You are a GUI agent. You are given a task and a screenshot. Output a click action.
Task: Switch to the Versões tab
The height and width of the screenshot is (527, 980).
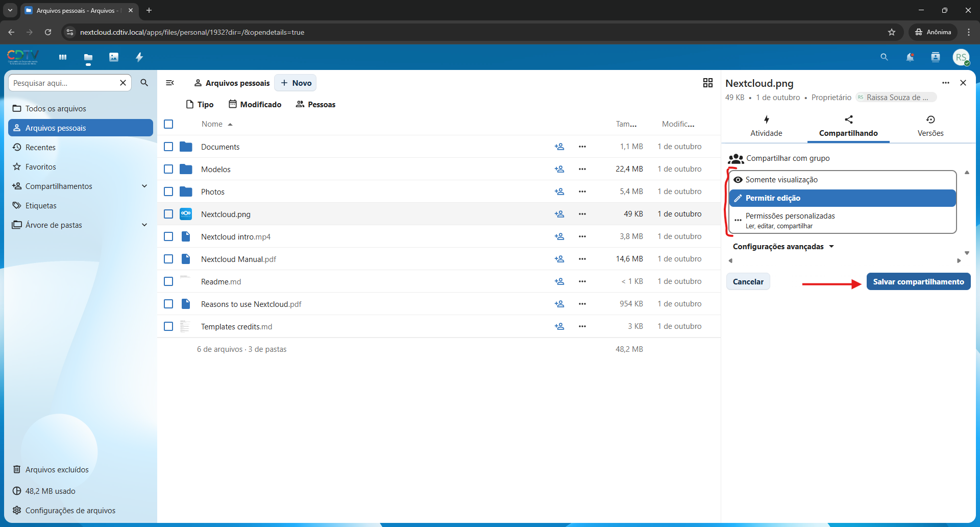[930, 126]
